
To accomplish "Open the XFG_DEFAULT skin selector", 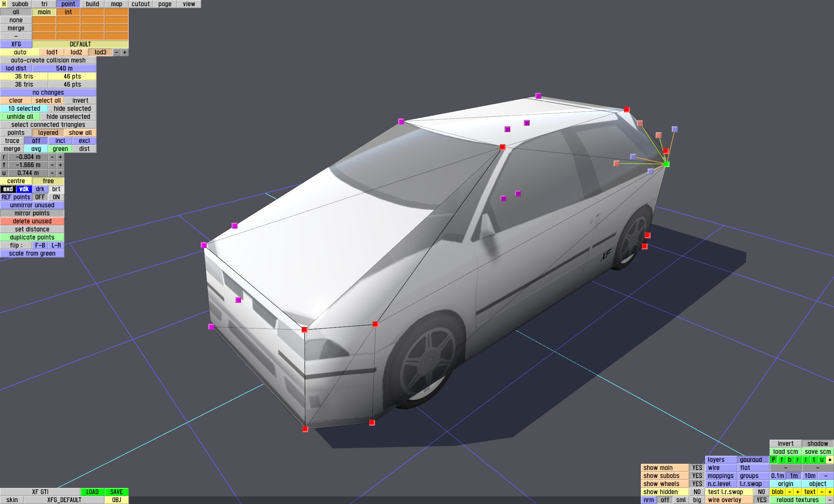I will click(64, 500).
